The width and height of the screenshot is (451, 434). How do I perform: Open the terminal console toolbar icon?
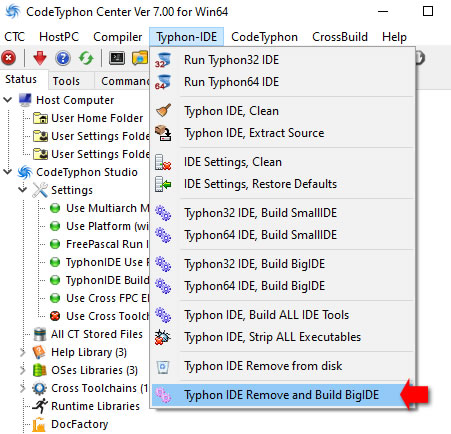pyautogui.click(x=117, y=58)
